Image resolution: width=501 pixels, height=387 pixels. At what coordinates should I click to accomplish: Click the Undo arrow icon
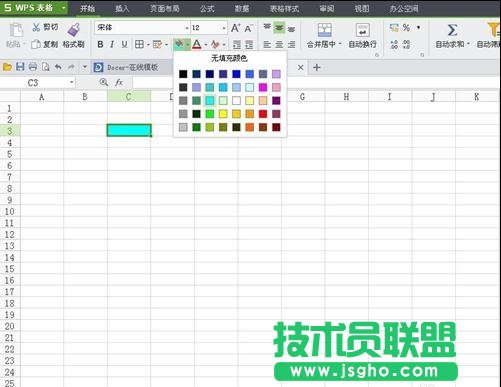click(x=58, y=67)
